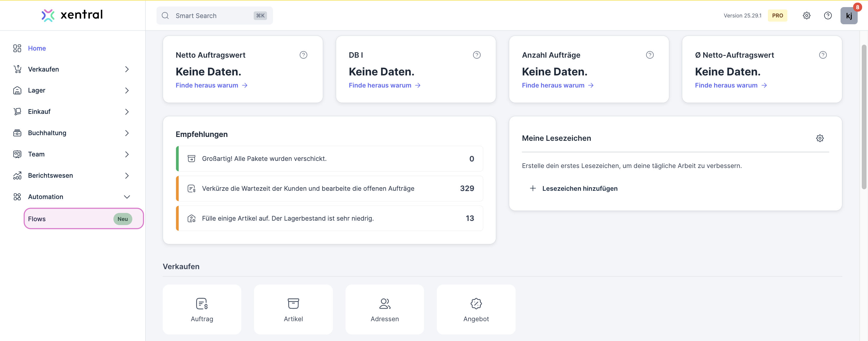
Task: Click the kj user avatar
Action: click(849, 16)
